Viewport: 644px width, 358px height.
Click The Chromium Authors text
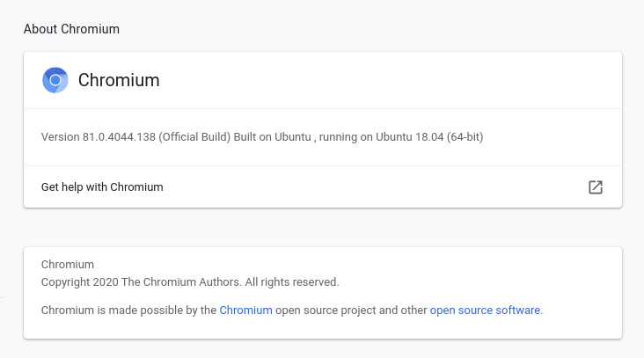click(181, 282)
